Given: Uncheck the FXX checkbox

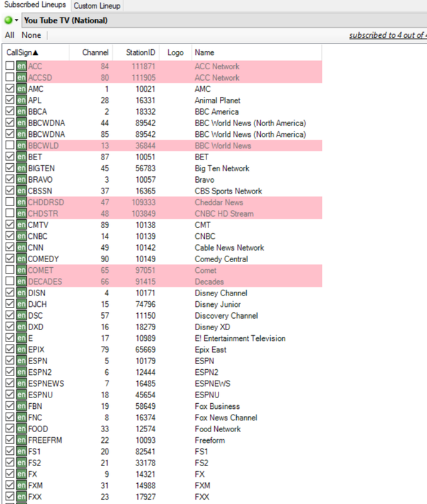Looking at the screenshot, I should (10, 496).
